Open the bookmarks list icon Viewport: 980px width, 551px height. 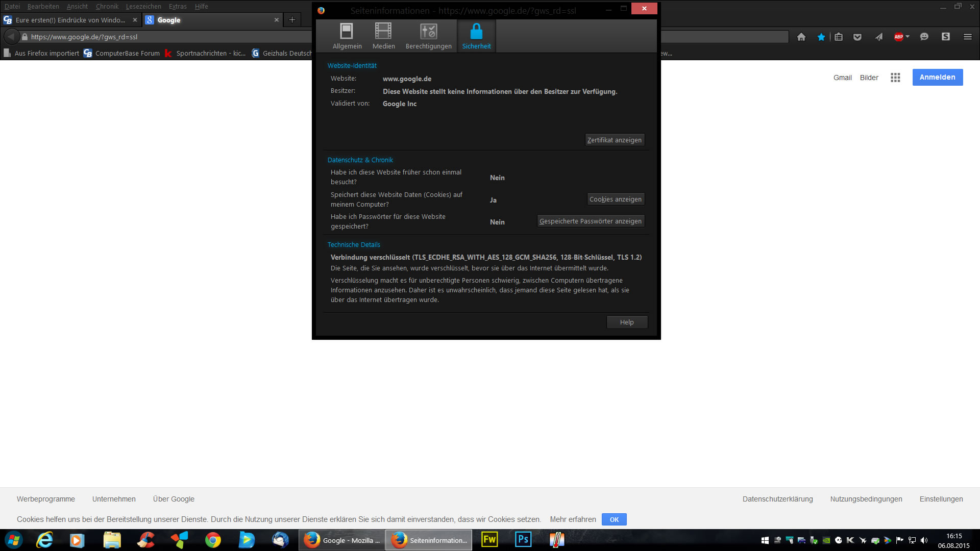pos(839,37)
